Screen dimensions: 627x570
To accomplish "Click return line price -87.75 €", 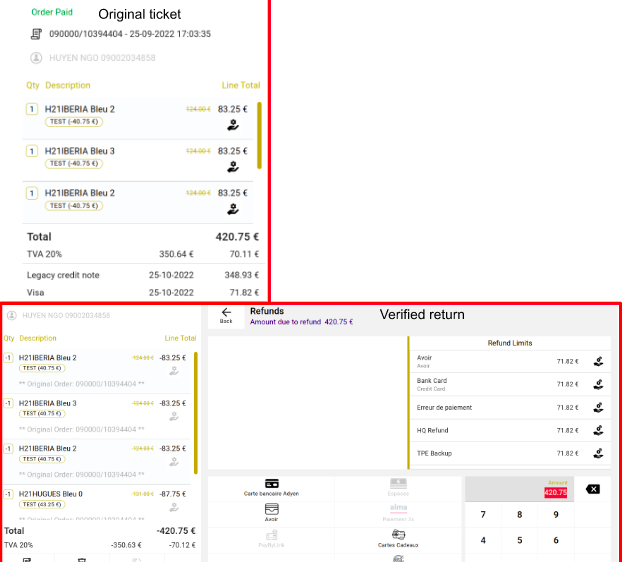I will click(173, 494).
